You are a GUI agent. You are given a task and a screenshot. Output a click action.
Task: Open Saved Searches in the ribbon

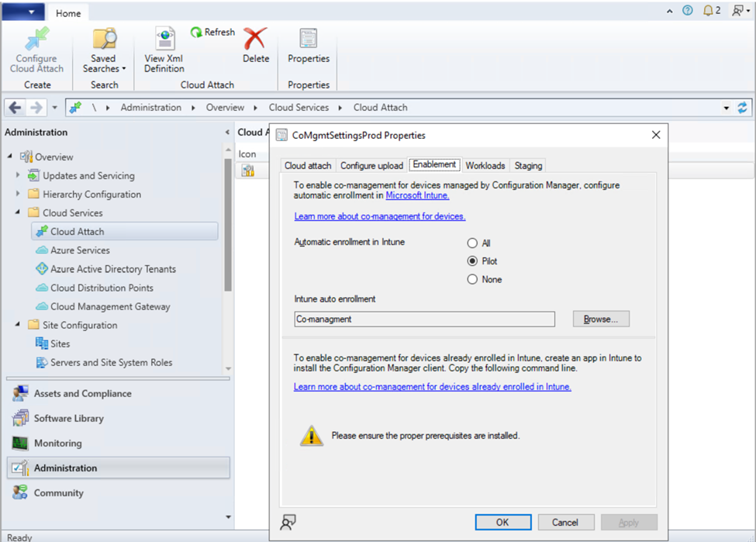104,51
